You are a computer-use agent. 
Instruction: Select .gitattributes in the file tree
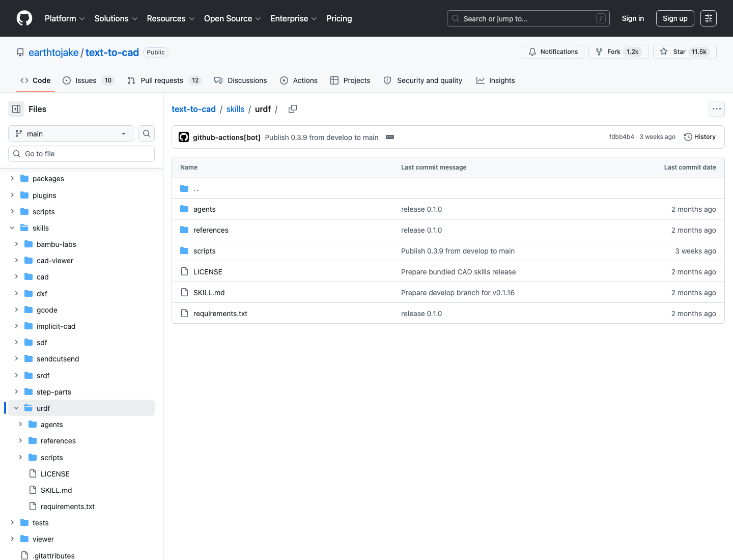point(53,555)
